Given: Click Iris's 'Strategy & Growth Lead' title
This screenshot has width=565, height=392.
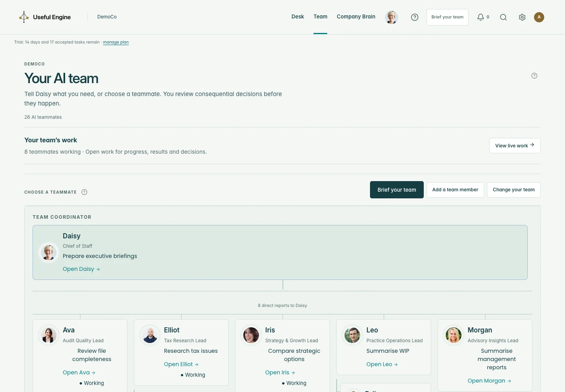Looking at the screenshot, I should coord(292,341).
